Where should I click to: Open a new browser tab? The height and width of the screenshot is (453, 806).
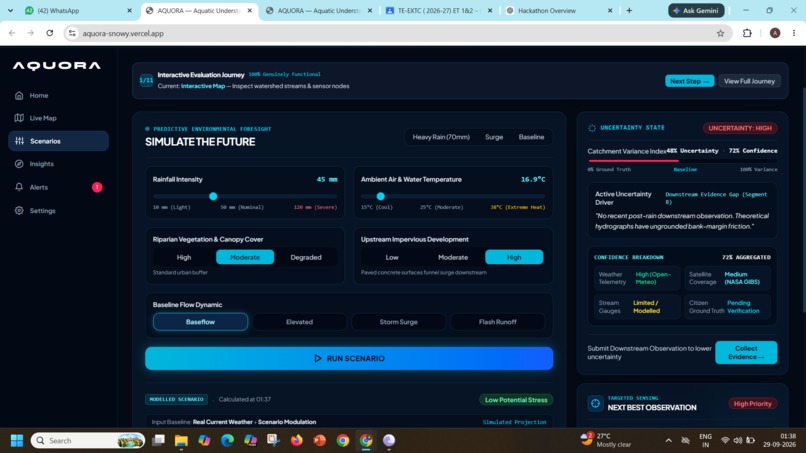[629, 10]
